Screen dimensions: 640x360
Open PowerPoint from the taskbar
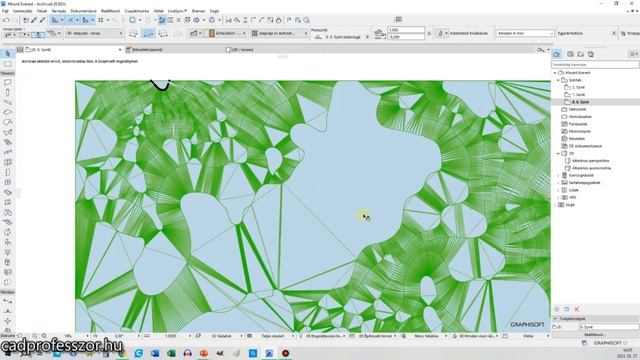coord(204,353)
